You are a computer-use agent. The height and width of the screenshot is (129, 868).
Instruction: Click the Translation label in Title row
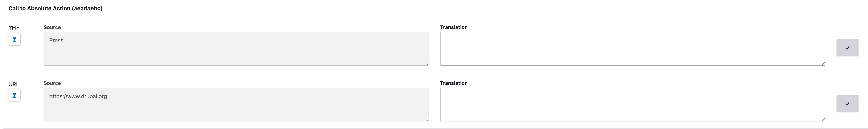point(453,27)
